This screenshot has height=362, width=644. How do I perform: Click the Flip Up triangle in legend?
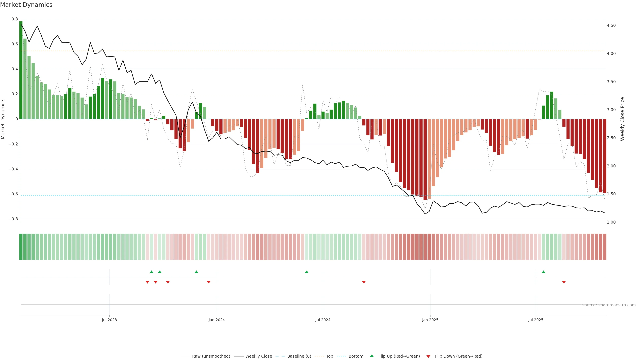pos(372,356)
